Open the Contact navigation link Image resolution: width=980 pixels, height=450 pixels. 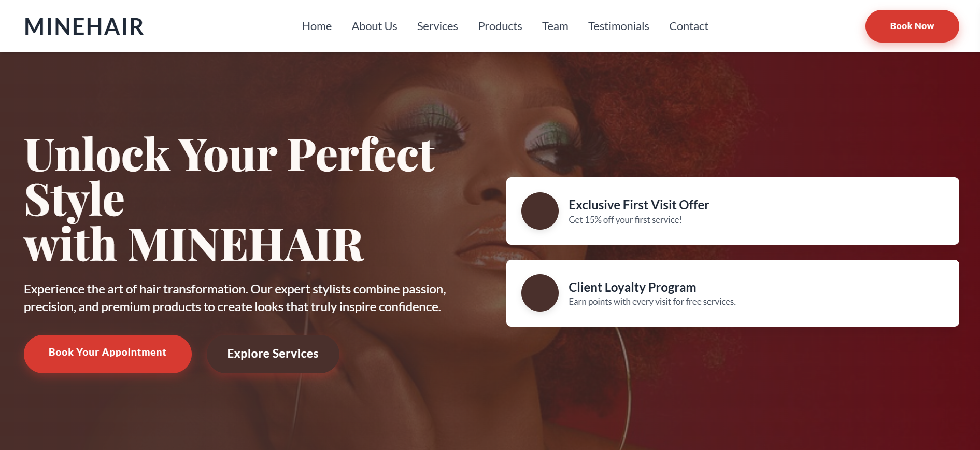tap(688, 26)
